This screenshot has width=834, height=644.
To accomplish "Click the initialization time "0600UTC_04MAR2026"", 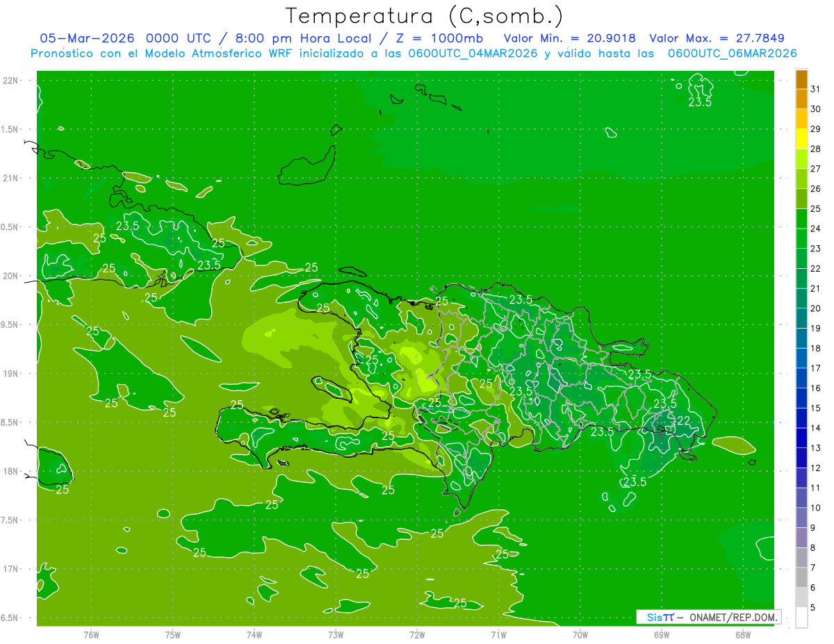I will 474,53.
